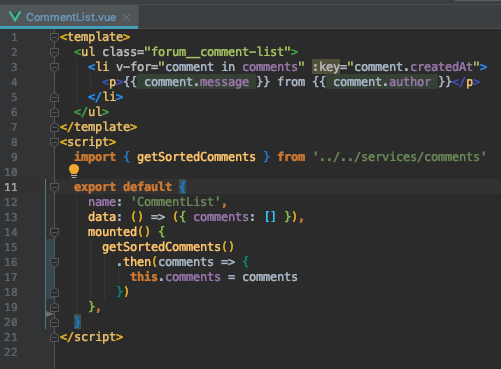501x369 pixels.
Task: Click 'mounted()' on line 14
Action: (119, 232)
